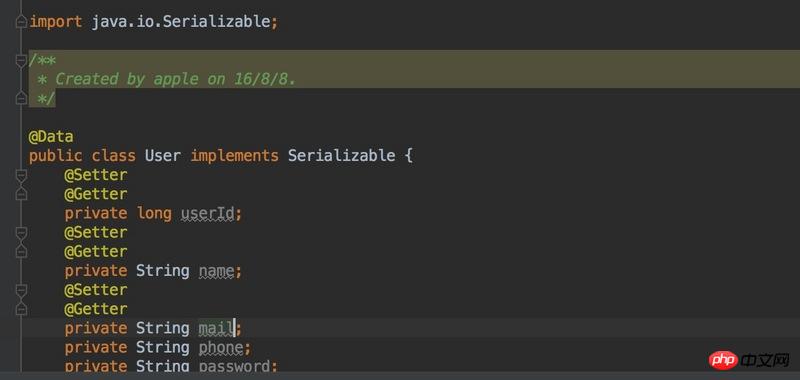Viewport: 800px width, 380px height.
Task: Place the caret on the class name User
Action: (163, 156)
